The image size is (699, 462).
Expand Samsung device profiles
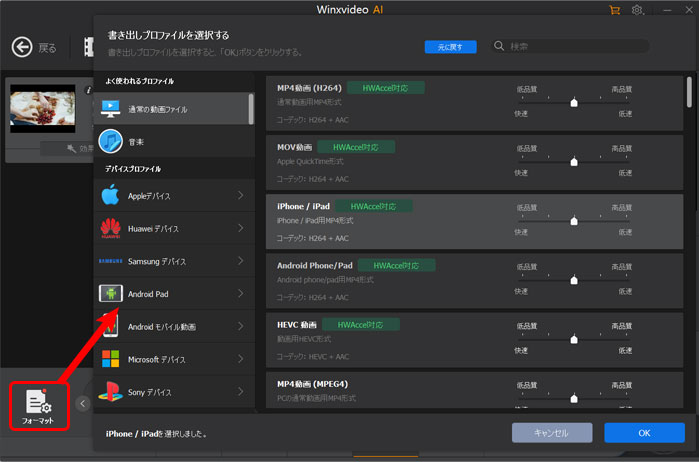[x=241, y=261]
